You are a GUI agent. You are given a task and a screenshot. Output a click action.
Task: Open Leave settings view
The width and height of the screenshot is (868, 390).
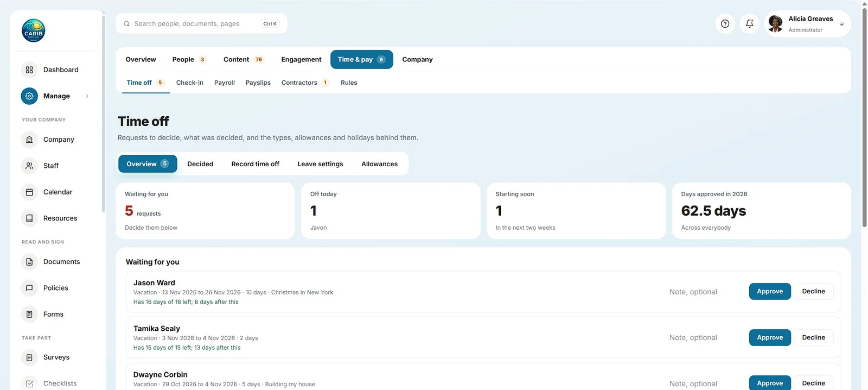[320, 164]
